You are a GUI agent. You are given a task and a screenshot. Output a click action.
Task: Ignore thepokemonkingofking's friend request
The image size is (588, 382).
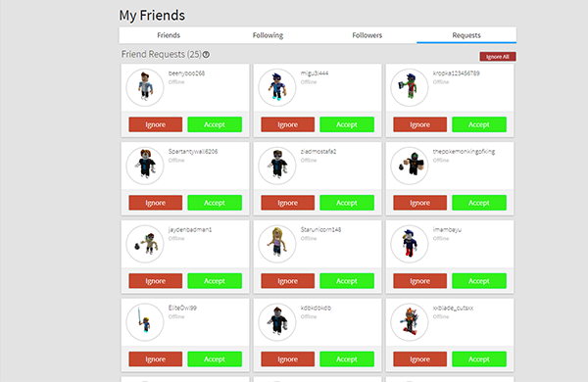pos(420,203)
